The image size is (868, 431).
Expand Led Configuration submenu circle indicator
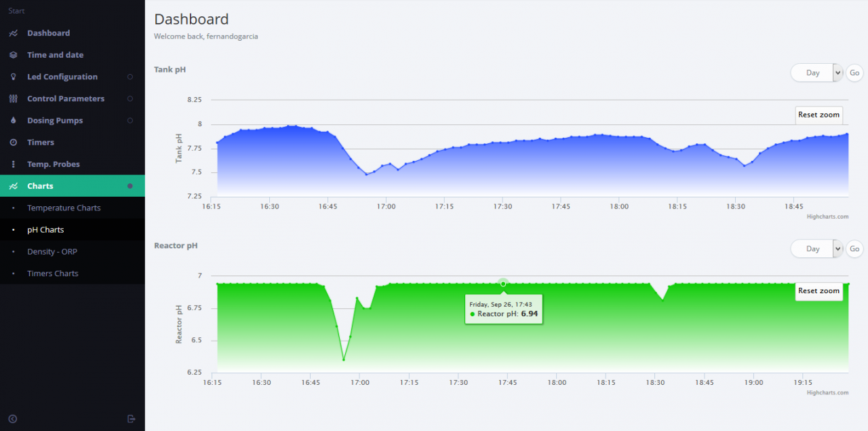tap(130, 77)
